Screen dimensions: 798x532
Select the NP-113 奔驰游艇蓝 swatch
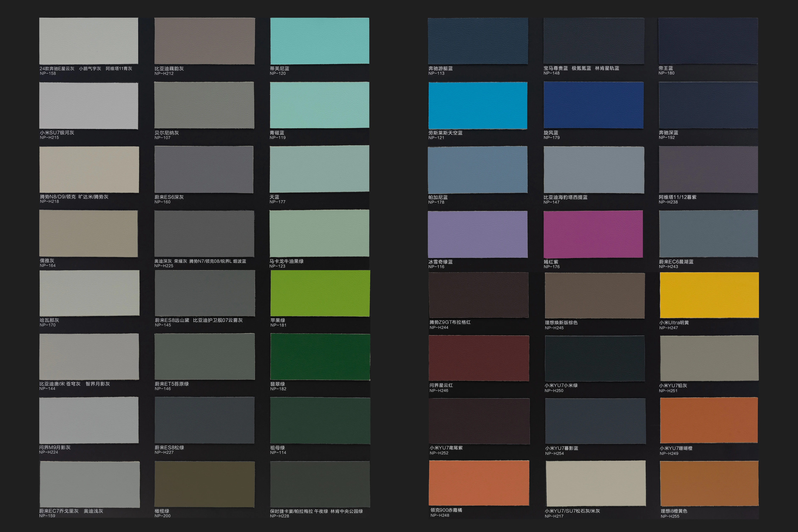click(x=478, y=41)
